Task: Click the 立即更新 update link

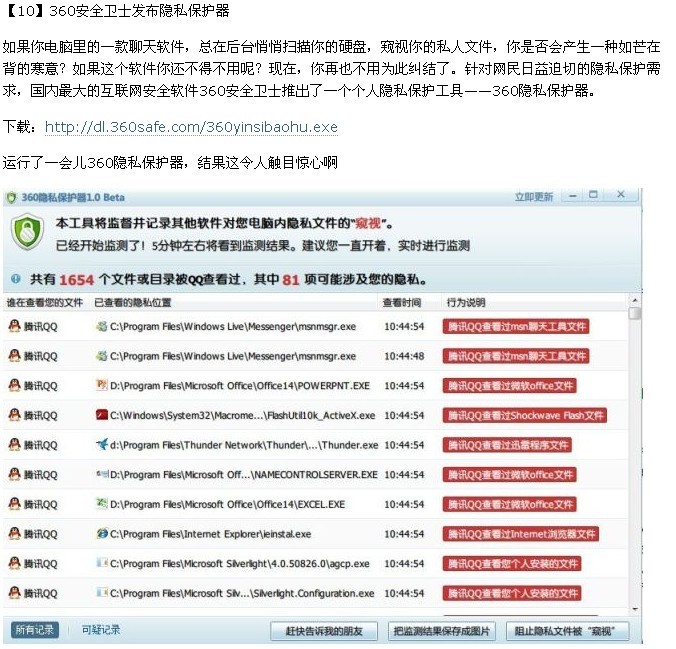Action: tap(533, 197)
